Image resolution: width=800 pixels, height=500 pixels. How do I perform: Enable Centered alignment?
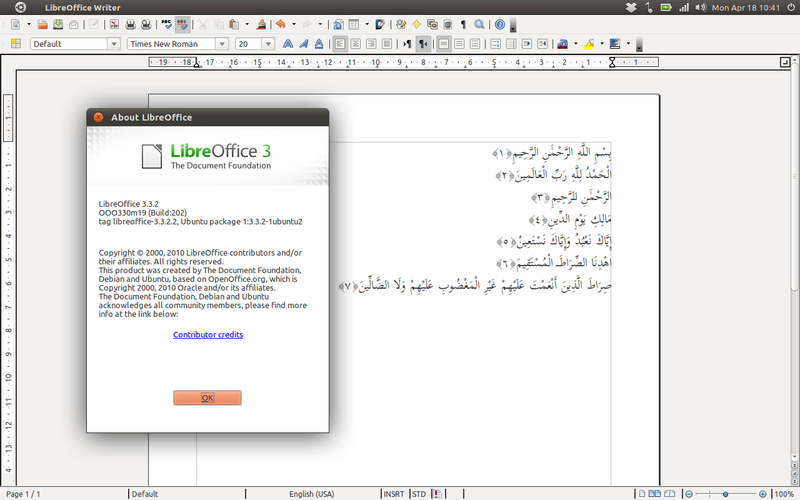click(356, 44)
